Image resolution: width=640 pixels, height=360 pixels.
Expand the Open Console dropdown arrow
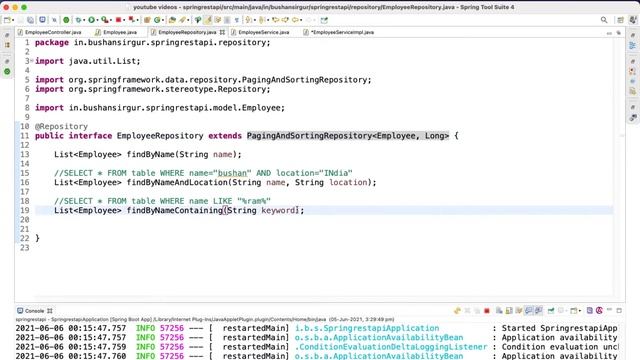point(580,311)
